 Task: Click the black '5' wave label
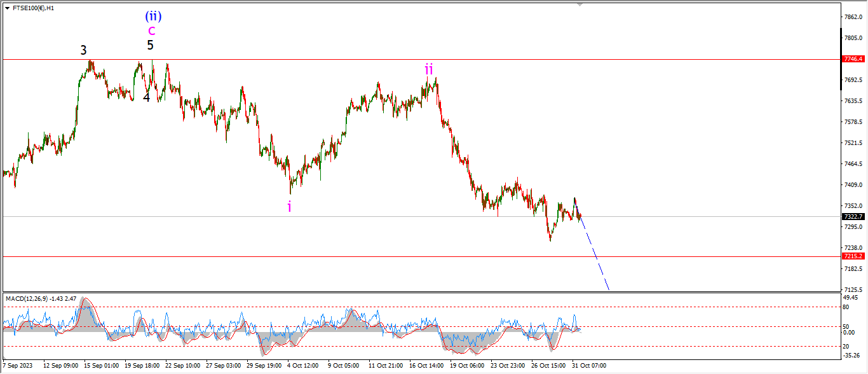click(x=150, y=45)
